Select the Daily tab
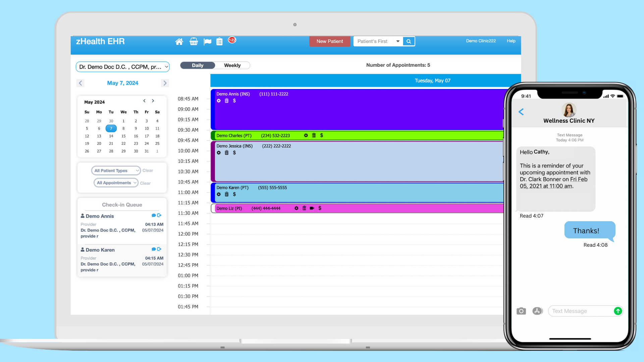 (198, 65)
